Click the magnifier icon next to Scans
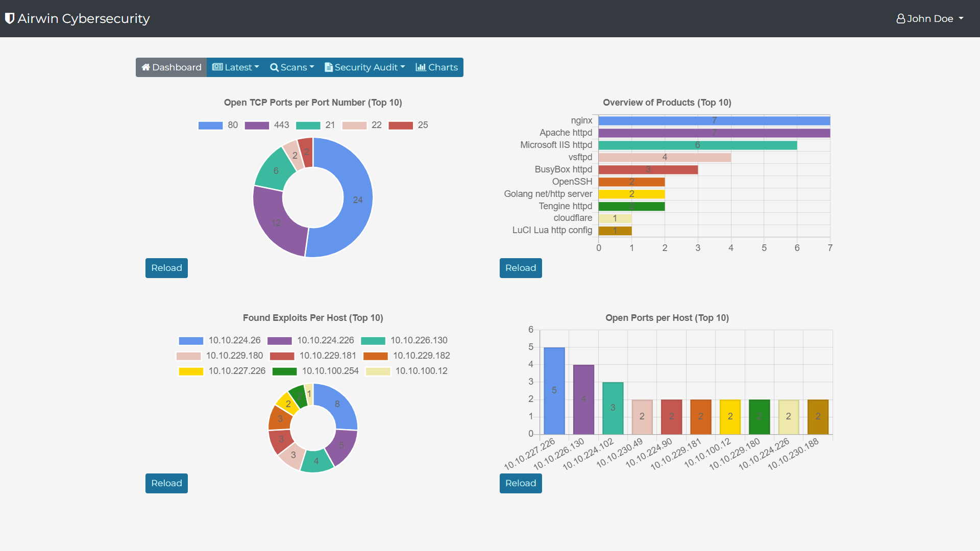Image resolution: width=980 pixels, height=551 pixels. [274, 67]
